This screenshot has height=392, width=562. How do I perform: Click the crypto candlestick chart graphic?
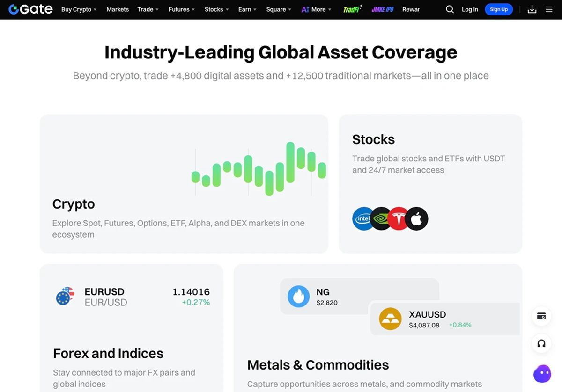click(x=259, y=168)
